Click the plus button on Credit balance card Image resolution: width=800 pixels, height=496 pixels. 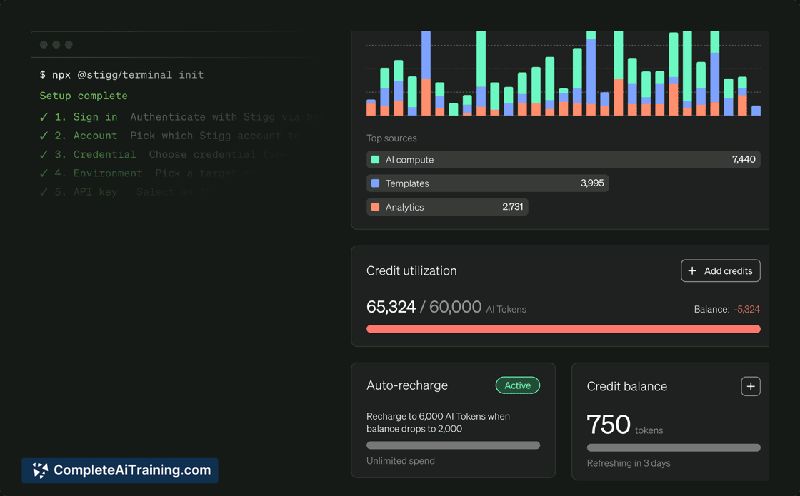click(751, 387)
